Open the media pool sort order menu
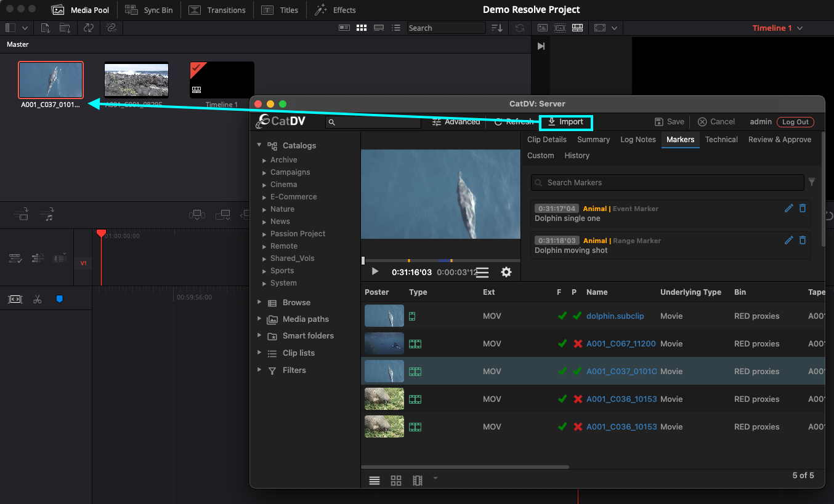Screen dimensions: 834x504 tap(497, 28)
